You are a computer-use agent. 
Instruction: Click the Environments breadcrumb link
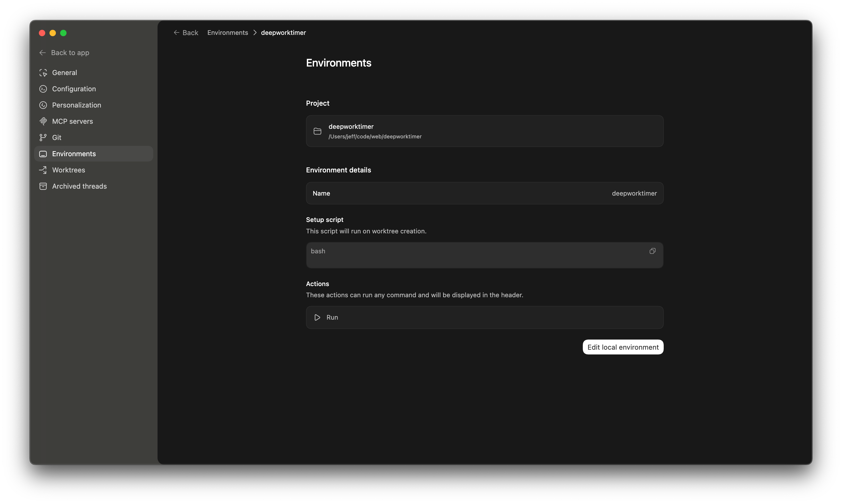(228, 33)
